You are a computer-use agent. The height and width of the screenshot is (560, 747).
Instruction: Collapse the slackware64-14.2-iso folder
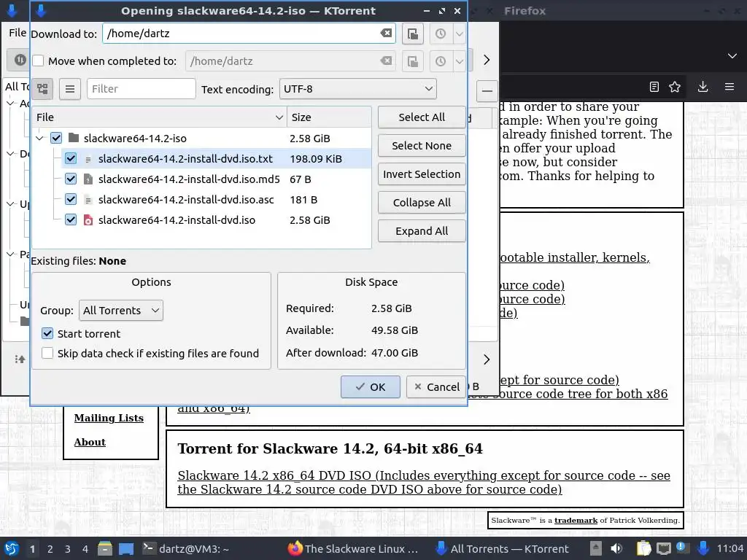[x=40, y=138]
